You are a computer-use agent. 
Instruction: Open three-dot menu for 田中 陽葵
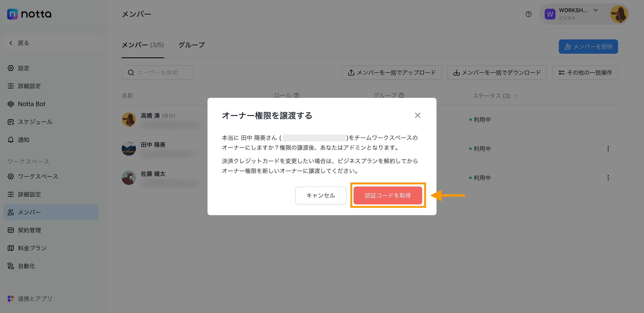608,149
